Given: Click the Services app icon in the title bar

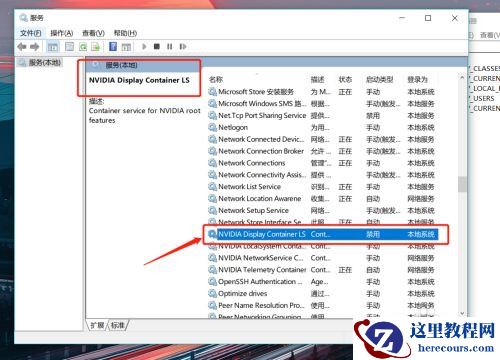Looking at the screenshot, I should (x=23, y=18).
